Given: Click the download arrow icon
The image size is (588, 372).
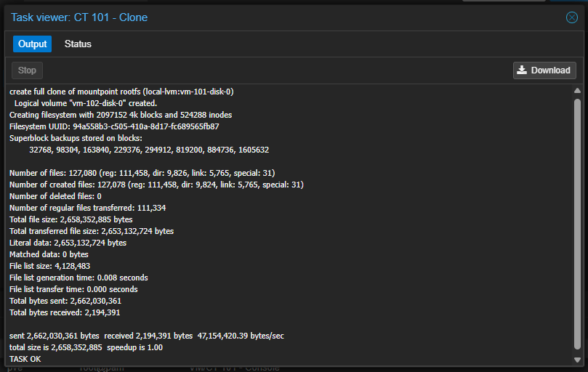Looking at the screenshot, I should pyautogui.click(x=522, y=70).
